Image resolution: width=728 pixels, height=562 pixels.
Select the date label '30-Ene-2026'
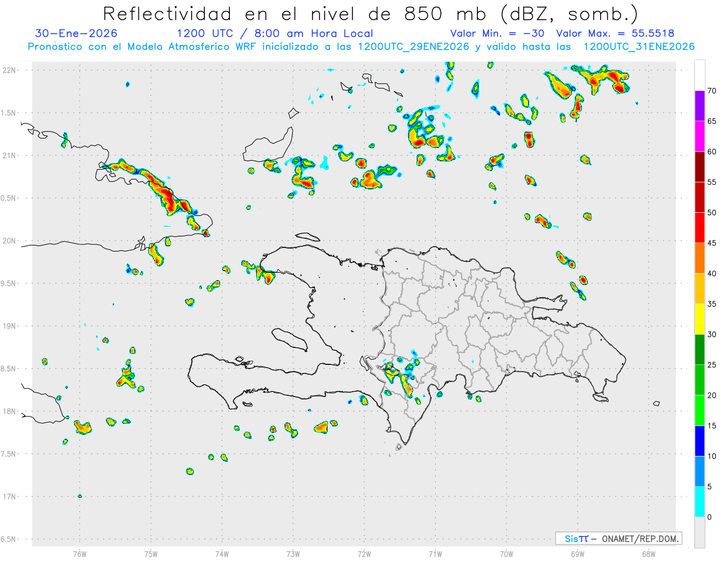[76, 33]
